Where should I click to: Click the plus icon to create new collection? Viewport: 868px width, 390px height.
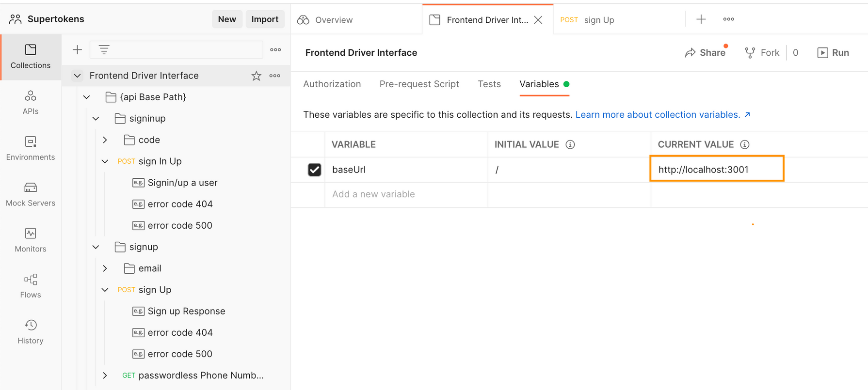pyautogui.click(x=77, y=50)
